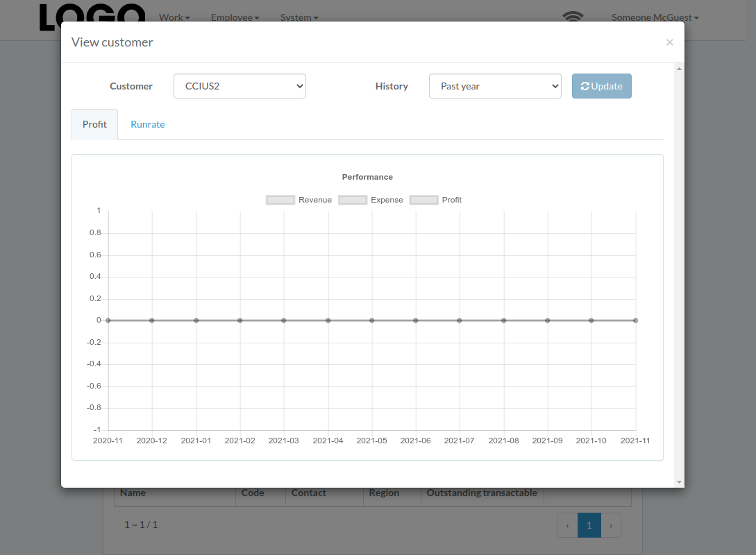Click the previous page arrow
The image size is (756, 555).
(567, 525)
